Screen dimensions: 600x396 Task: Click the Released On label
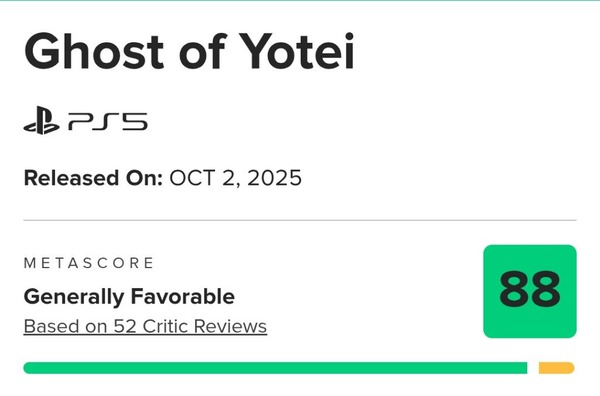pyautogui.click(x=93, y=178)
